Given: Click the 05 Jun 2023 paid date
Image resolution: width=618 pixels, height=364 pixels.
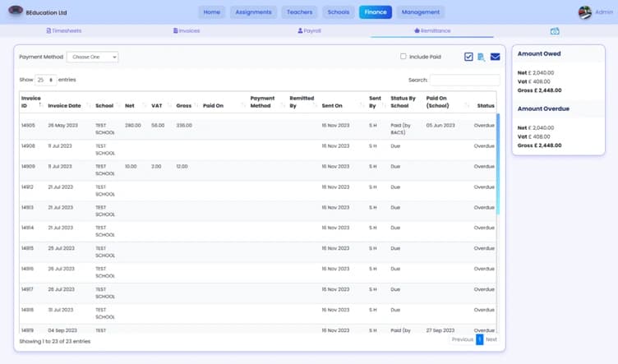Looking at the screenshot, I should pyautogui.click(x=440, y=125).
